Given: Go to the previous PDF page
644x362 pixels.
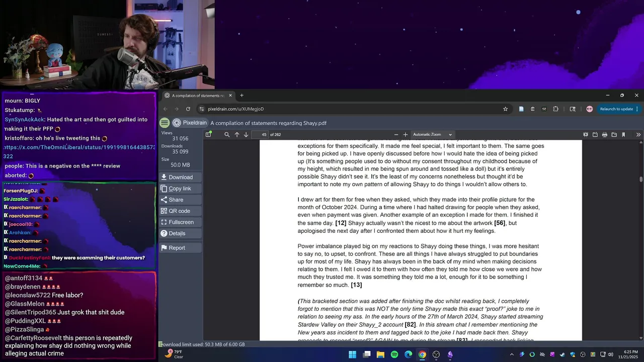Looking at the screenshot, I should point(237,134).
